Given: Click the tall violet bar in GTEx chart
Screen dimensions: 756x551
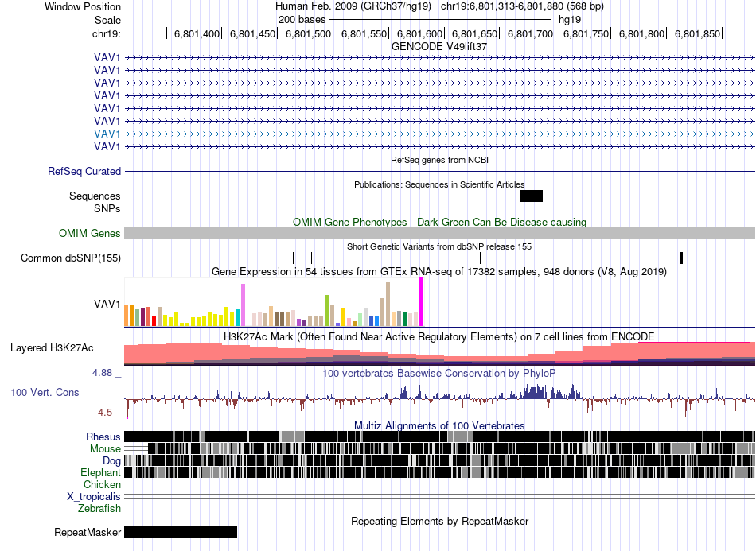Looking at the screenshot, I should 243,305.
